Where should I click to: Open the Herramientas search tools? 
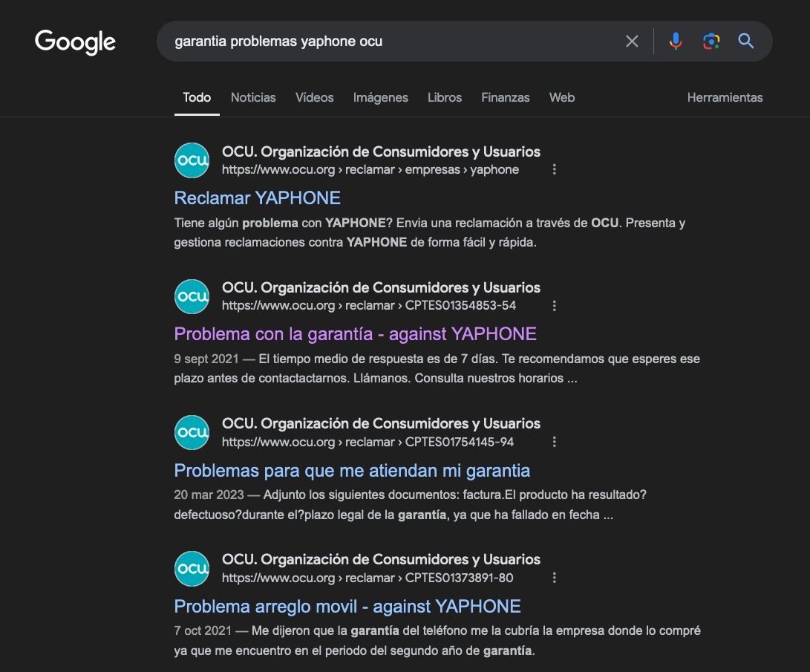coord(725,97)
